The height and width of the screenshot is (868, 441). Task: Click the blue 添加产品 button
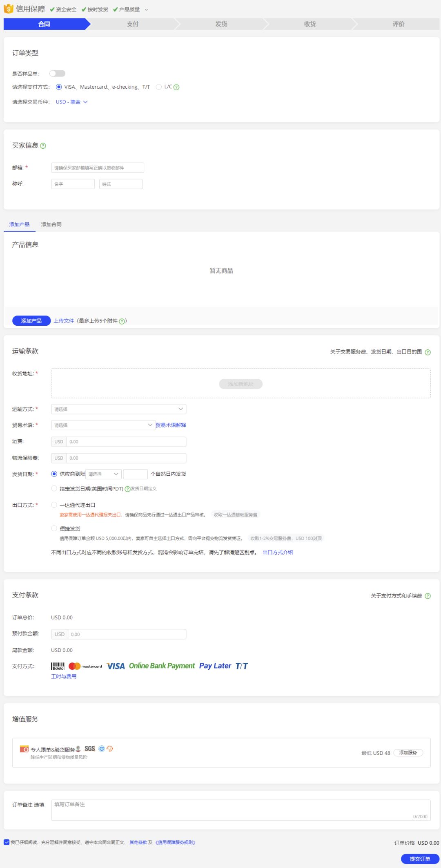pyautogui.click(x=31, y=321)
